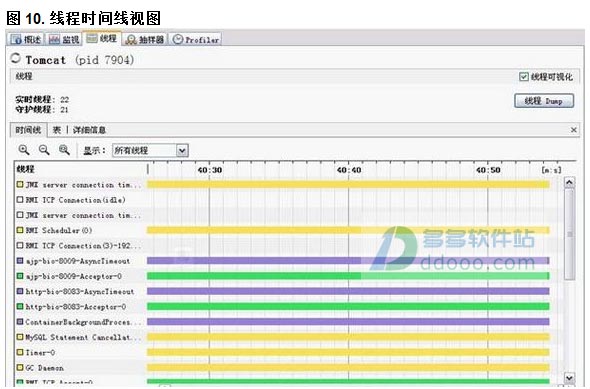This screenshot has height=389, width=590.
Task: Open the 监视 monitor tab
Action: tap(64, 40)
